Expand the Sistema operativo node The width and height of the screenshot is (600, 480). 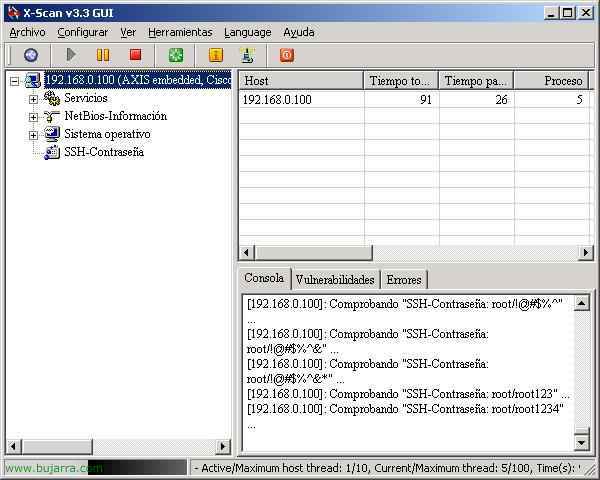tap(33, 135)
